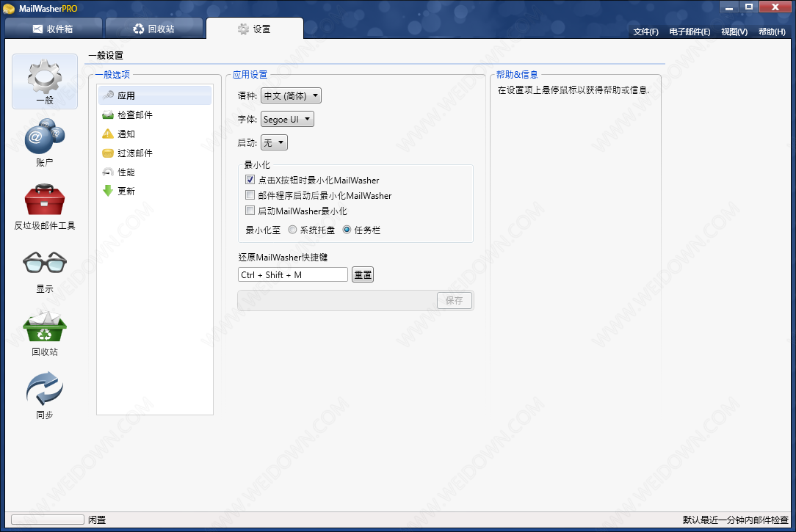Select 检查邮件 in the options list
Image resolution: width=796 pixels, height=532 pixels.
(x=155, y=114)
